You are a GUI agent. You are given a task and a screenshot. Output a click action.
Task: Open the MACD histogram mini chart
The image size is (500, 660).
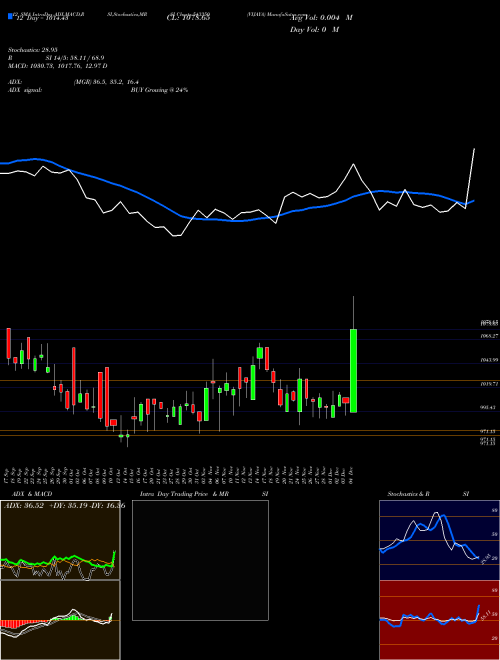coord(60,620)
